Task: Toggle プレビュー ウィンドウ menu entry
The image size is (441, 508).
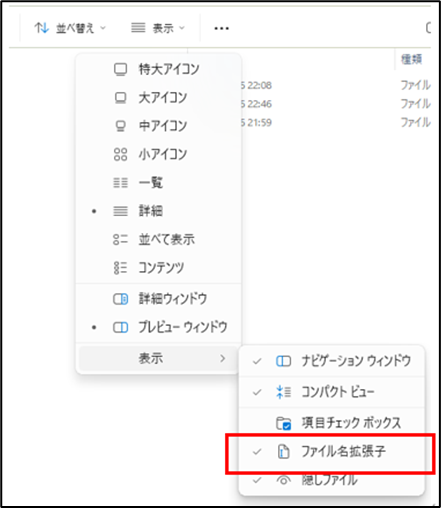Action: (x=158, y=327)
